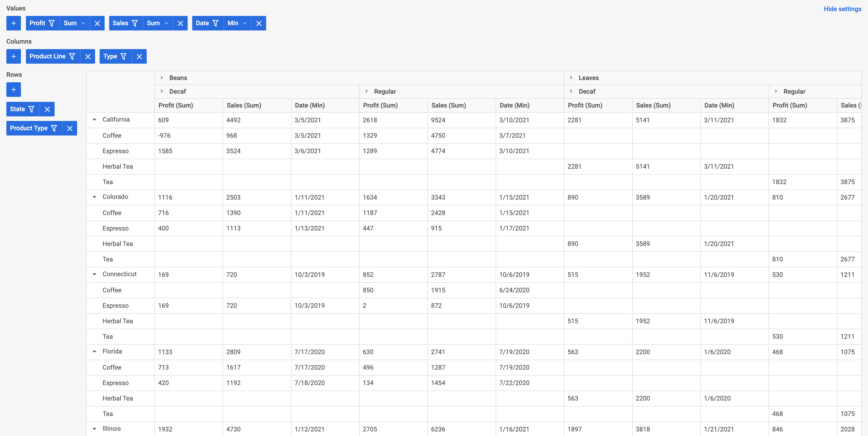Add a new Values field with plus
The image size is (868, 436).
pyautogui.click(x=13, y=23)
